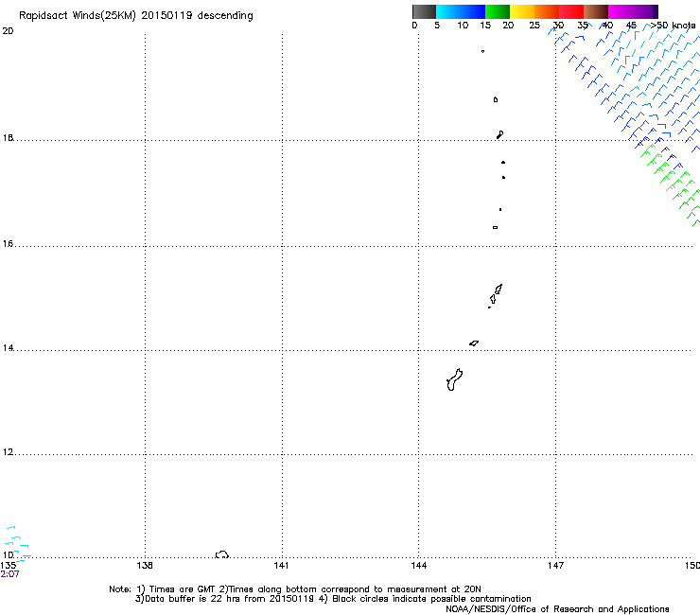700x615 pixels.
Task: Click the 'Data buffer is 22 hrs' note line
Action: (333, 599)
